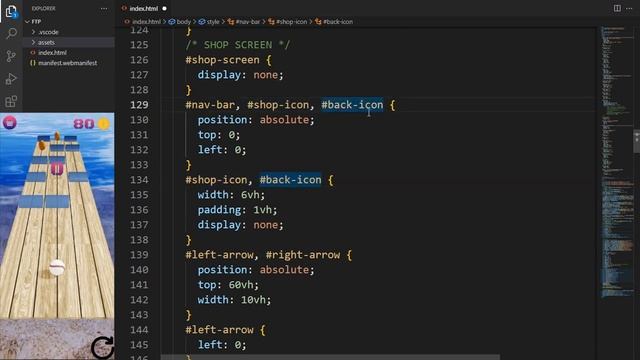This screenshot has width=640, height=360.
Task: Click the #shop-screen selector on line 126
Action: click(222, 60)
